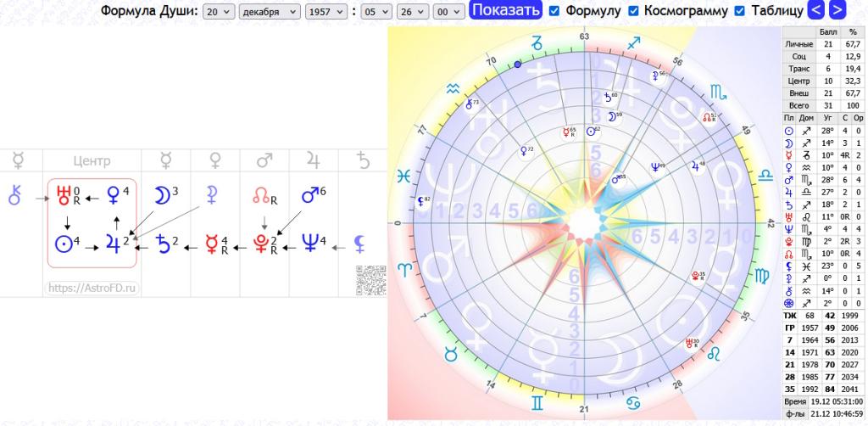Uncheck the Космограмму checkbox

point(632,11)
